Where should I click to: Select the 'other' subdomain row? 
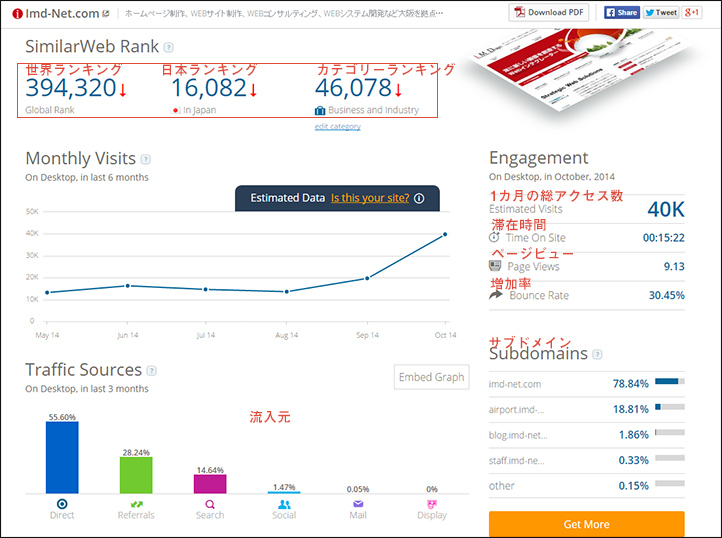click(x=587, y=485)
